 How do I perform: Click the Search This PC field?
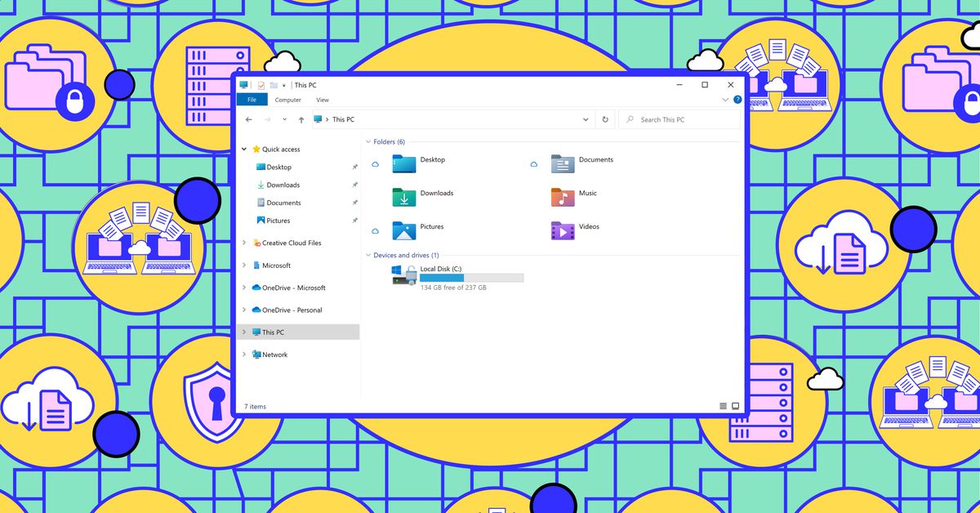point(679,119)
